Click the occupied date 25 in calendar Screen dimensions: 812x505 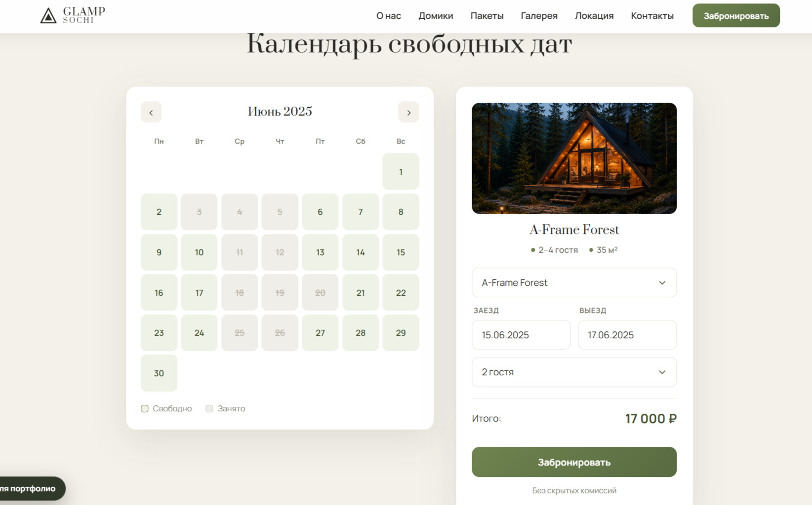[240, 333]
